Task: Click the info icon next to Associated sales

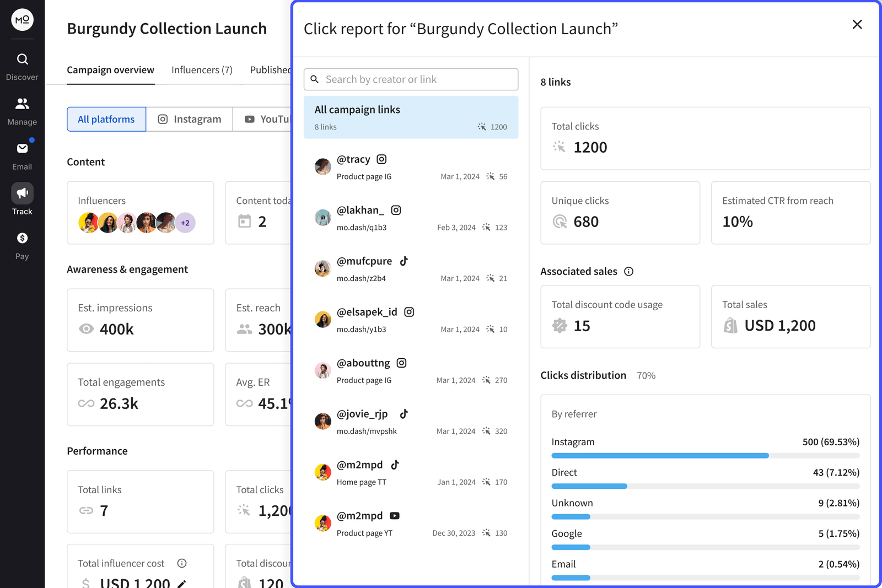Action: (x=629, y=271)
